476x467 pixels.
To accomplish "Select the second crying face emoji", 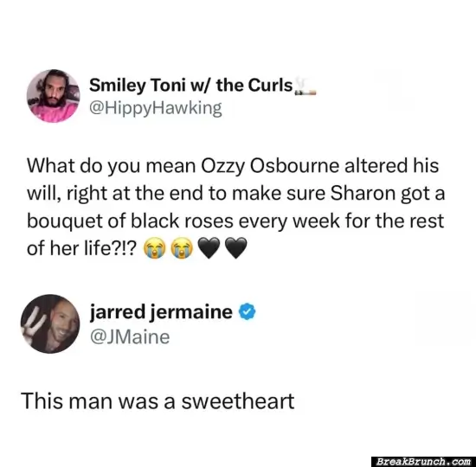I will click(182, 248).
